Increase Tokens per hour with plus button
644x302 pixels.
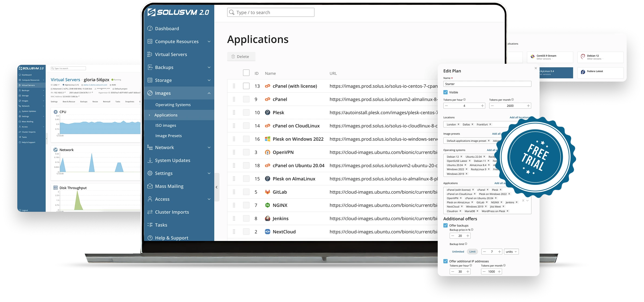(482, 106)
